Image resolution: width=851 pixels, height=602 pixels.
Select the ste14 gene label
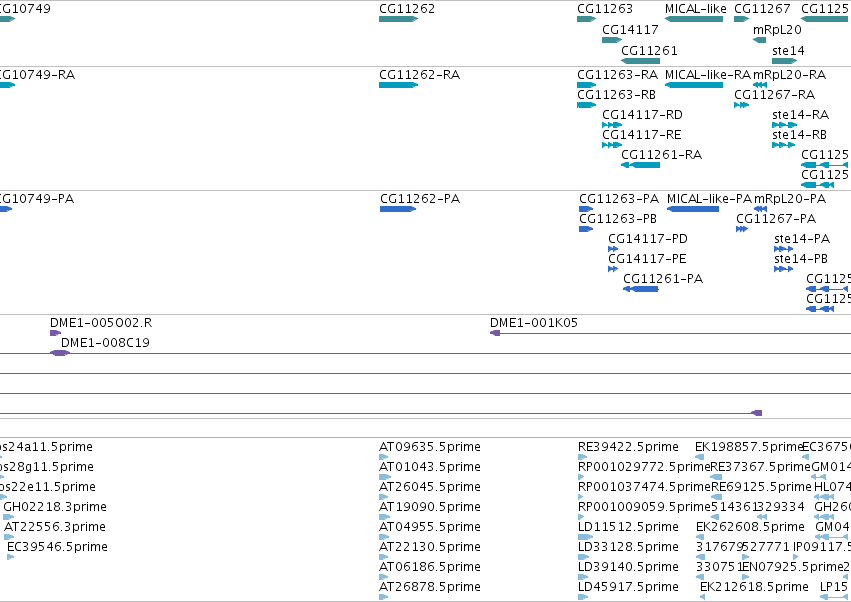pos(788,50)
